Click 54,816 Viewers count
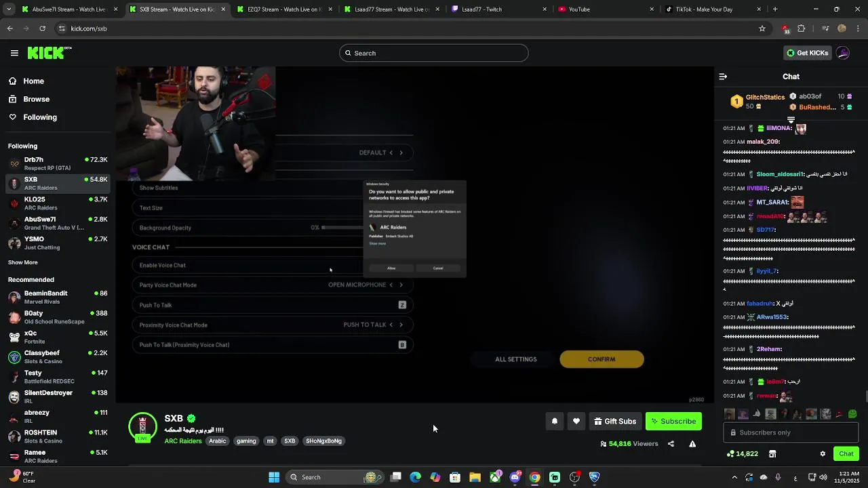This screenshot has height=488, width=868. pos(629,444)
